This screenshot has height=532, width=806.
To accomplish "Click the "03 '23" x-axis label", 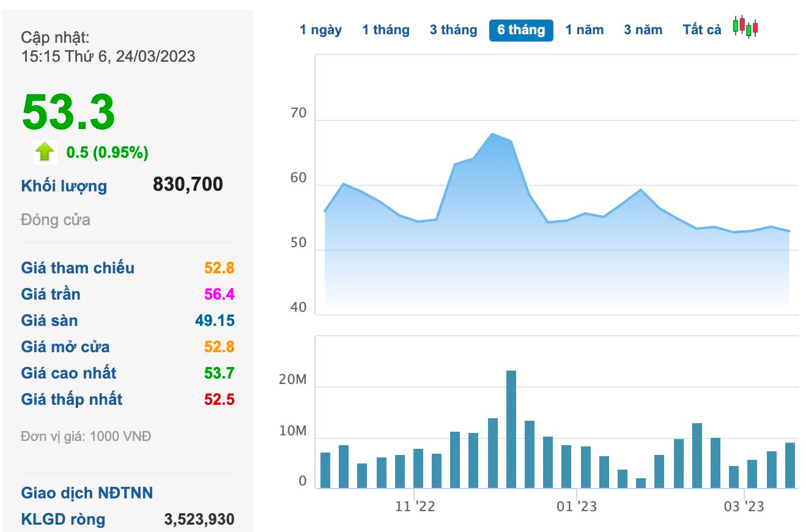I will point(744,507).
